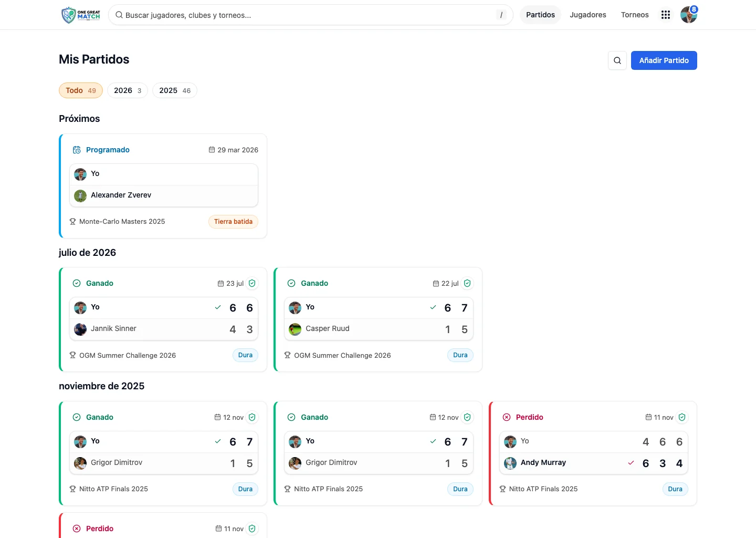Click Alexander Zverev's avatar
The width and height of the screenshot is (756, 538).
point(80,196)
